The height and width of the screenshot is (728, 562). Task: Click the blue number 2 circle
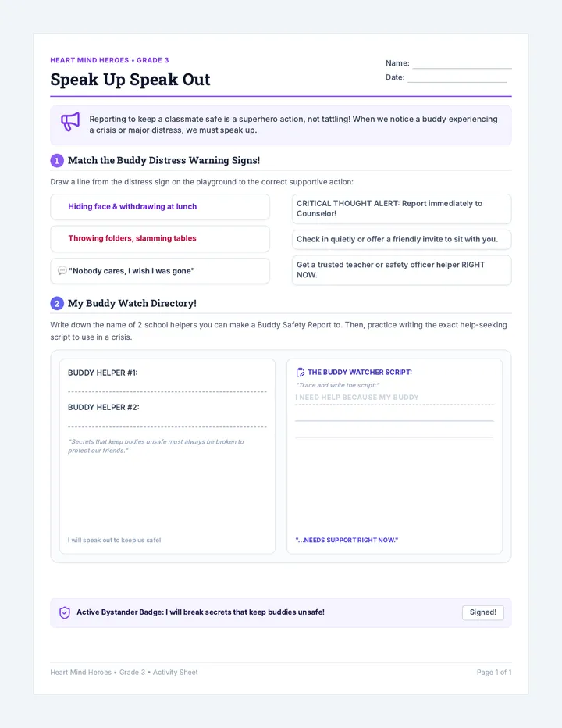57,304
